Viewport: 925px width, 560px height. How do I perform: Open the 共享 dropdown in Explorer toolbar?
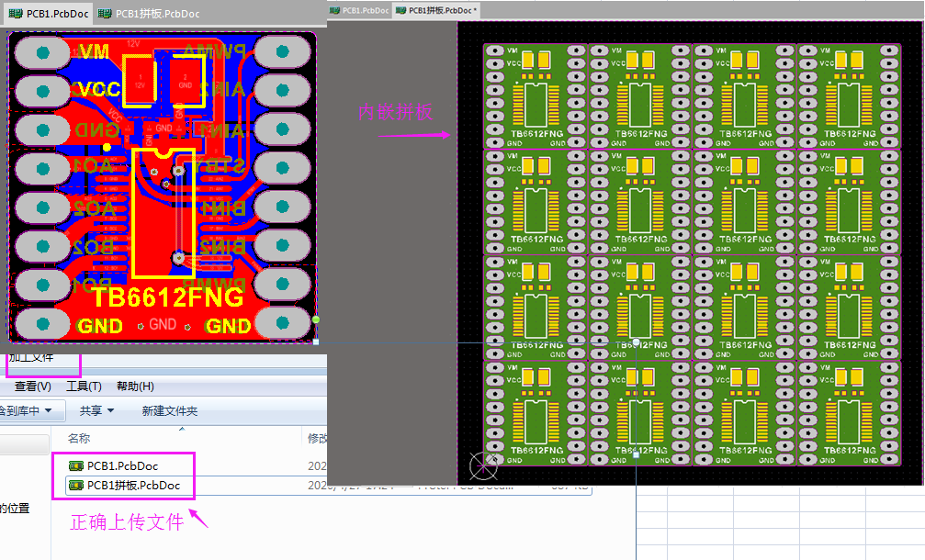tap(96, 410)
